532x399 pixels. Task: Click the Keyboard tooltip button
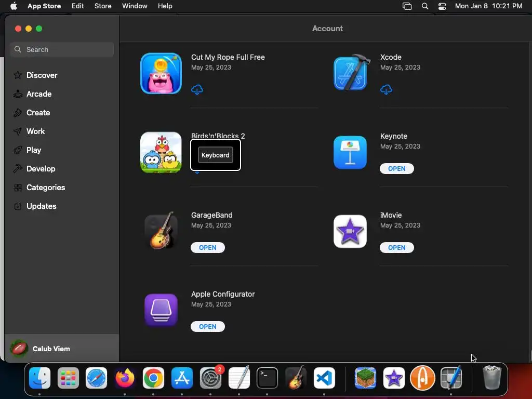[216, 155]
